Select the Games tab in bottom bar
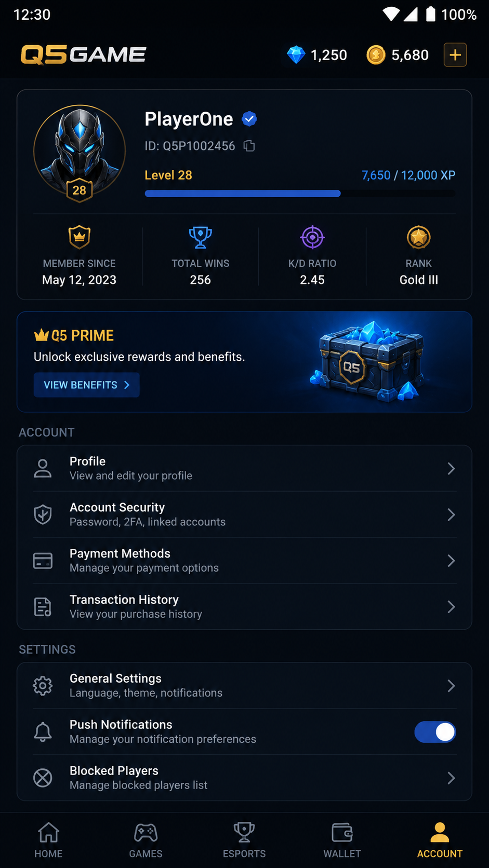This screenshot has width=489, height=868. 146,840
